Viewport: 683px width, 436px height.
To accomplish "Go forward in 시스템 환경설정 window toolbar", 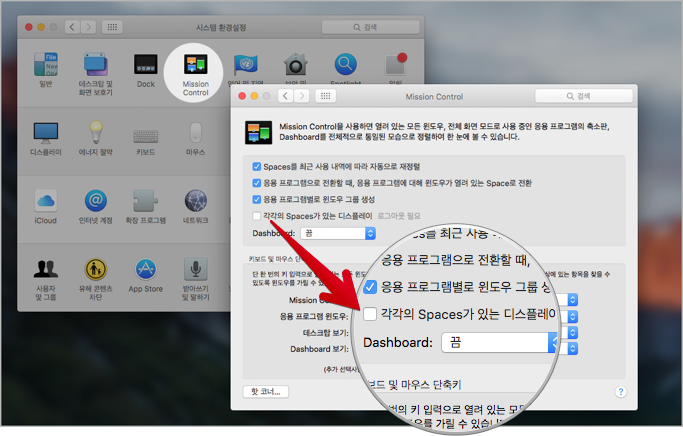I will [x=88, y=27].
